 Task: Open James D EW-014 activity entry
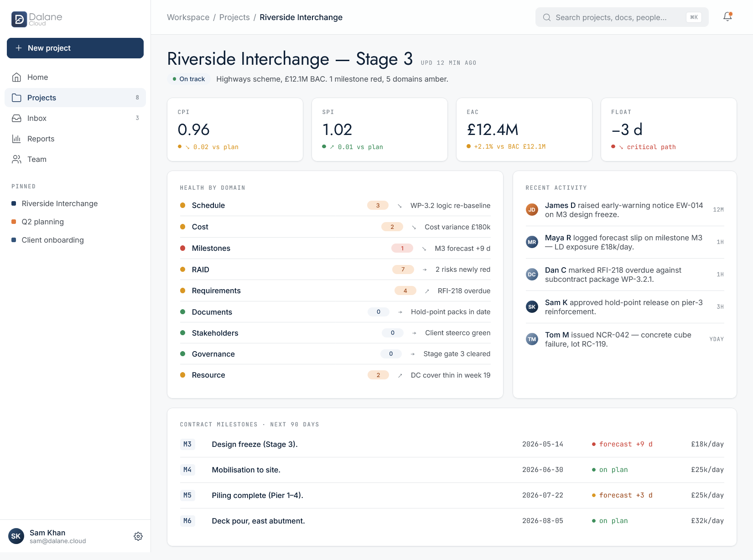[x=625, y=210]
